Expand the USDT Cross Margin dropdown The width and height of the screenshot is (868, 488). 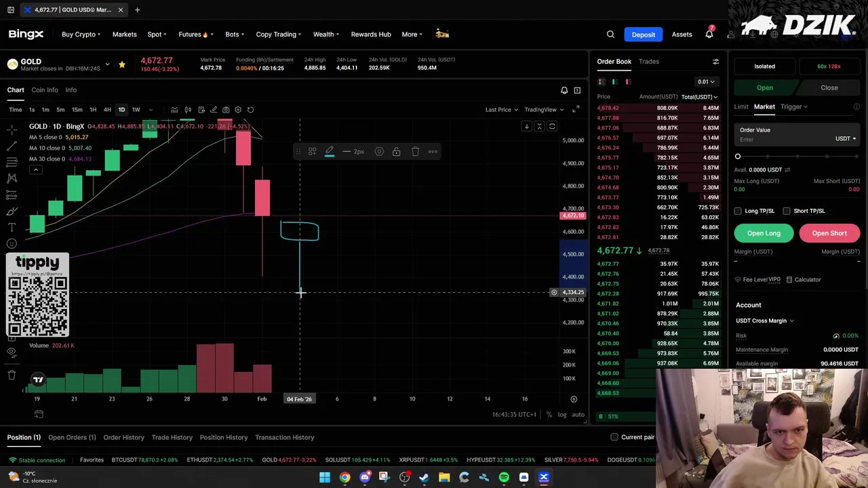765,321
